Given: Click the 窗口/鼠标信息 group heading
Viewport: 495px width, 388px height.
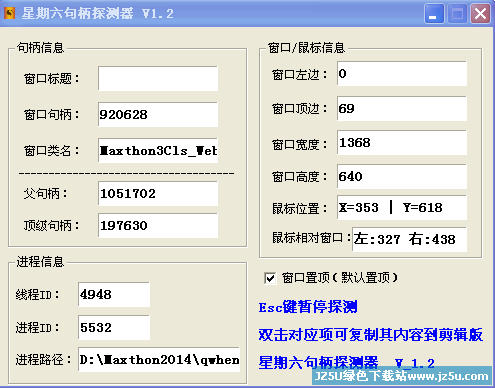Looking at the screenshot, I should (x=306, y=48).
